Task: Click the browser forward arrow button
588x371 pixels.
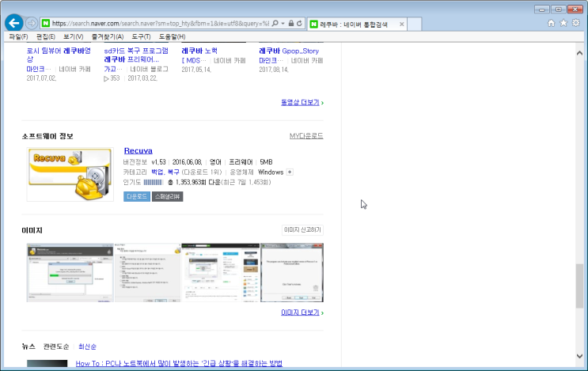Action: click(32, 23)
